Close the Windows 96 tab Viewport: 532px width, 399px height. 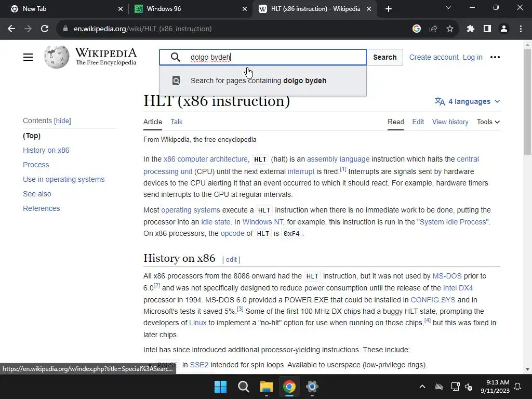(x=245, y=9)
